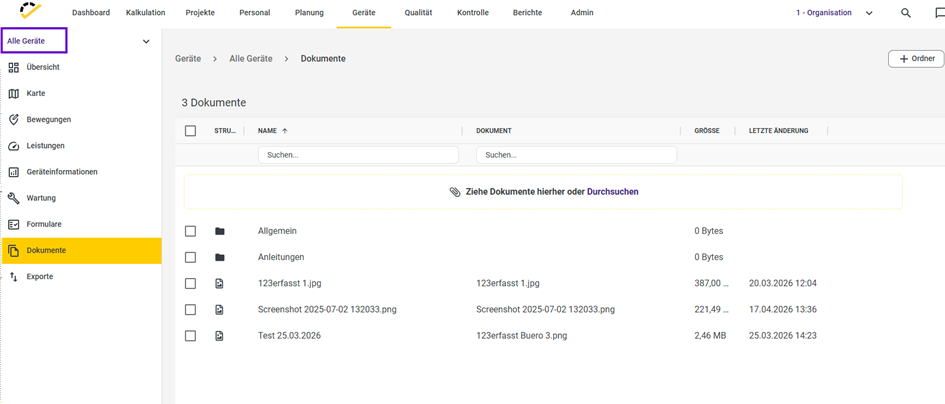This screenshot has height=404, width=945.
Task: Check the Screenshot 2025-07-02 132033.png checkbox
Action: (x=190, y=310)
